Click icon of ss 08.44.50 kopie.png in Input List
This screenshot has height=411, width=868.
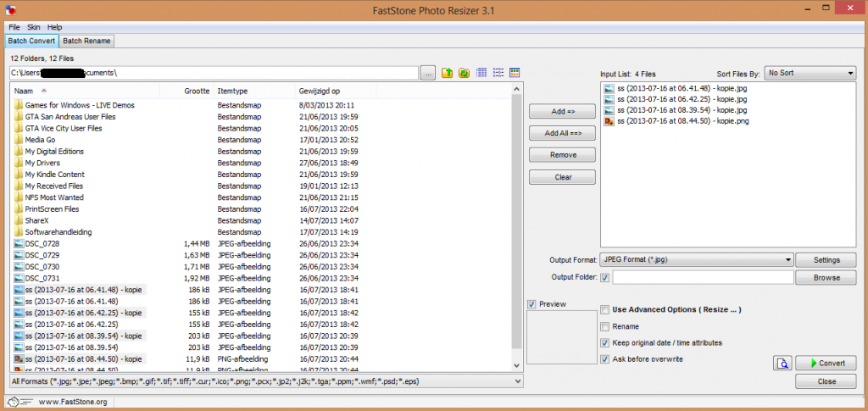[x=609, y=121]
